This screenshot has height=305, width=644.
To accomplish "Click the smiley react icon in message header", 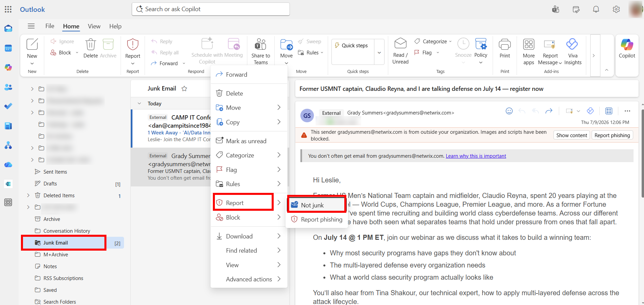I will click(x=509, y=111).
